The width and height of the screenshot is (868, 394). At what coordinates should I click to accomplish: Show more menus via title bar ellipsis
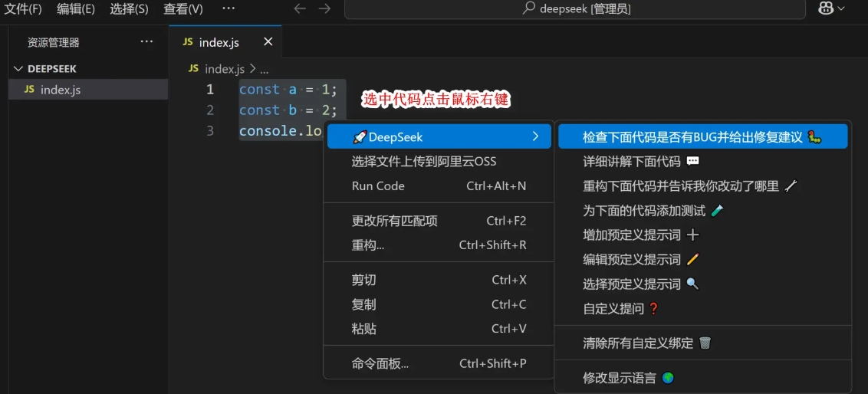point(229,9)
